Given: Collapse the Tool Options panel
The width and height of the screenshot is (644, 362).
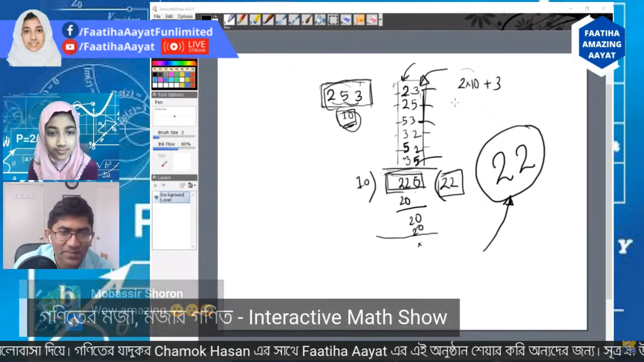Looking at the screenshot, I should pyautogui.click(x=154, y=95).
